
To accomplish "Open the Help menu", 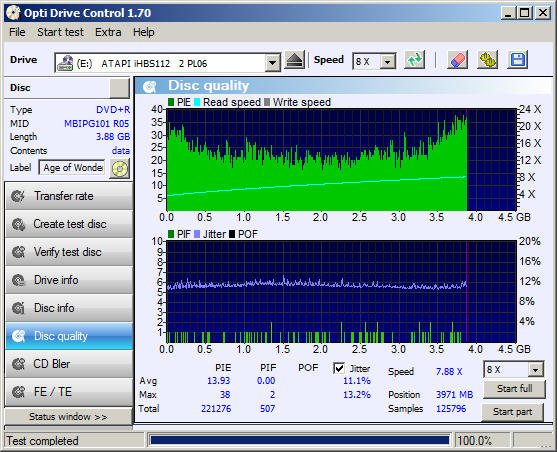I will 144,32.
